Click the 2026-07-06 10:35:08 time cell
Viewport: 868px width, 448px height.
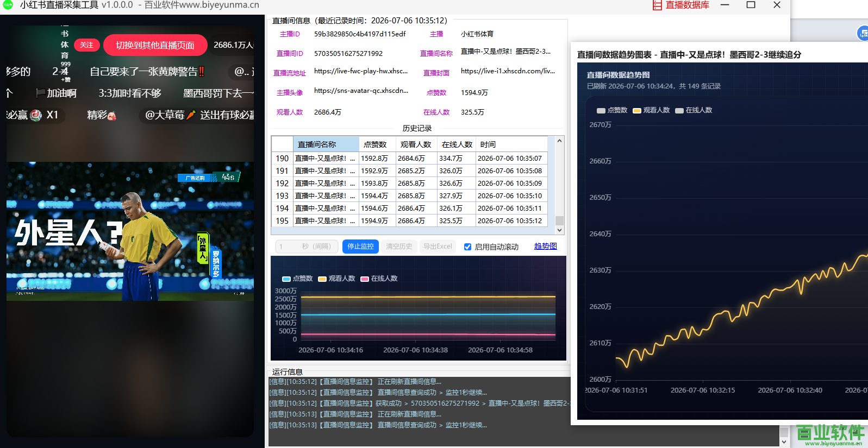tap(511, 171)
